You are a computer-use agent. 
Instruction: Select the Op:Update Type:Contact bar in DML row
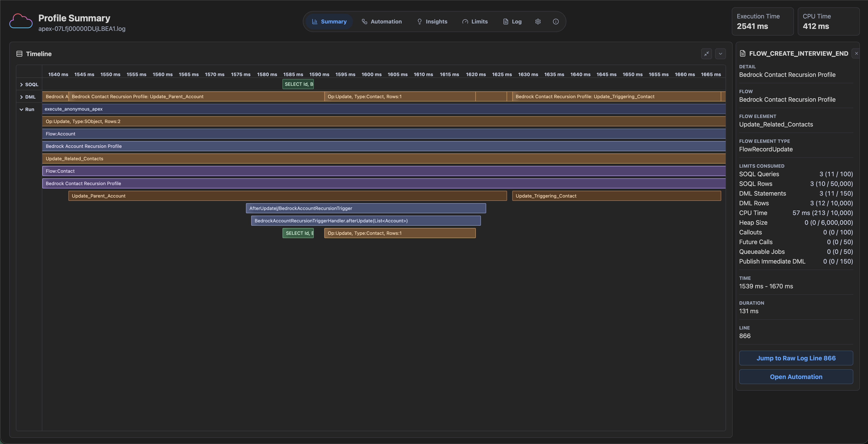(x=400, y=96)
